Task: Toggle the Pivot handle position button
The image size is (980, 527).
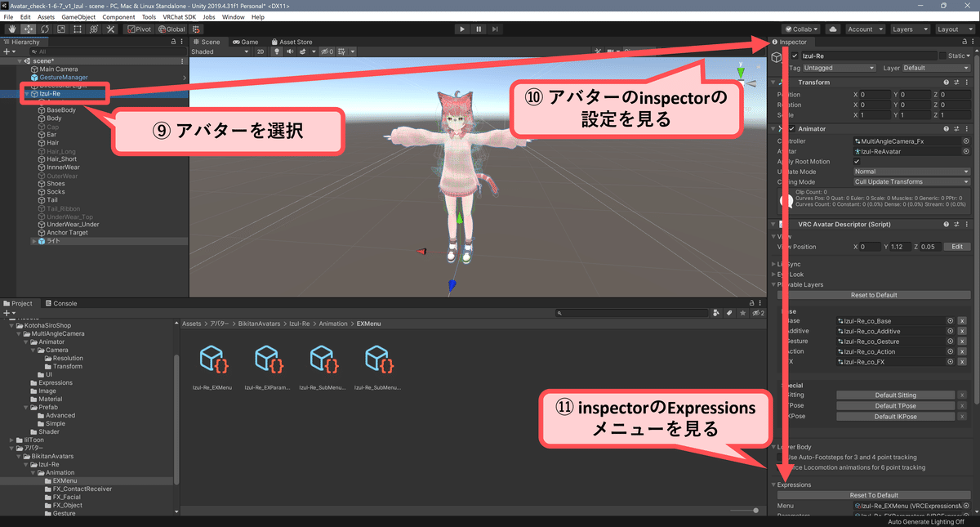Action: [138, 29]
